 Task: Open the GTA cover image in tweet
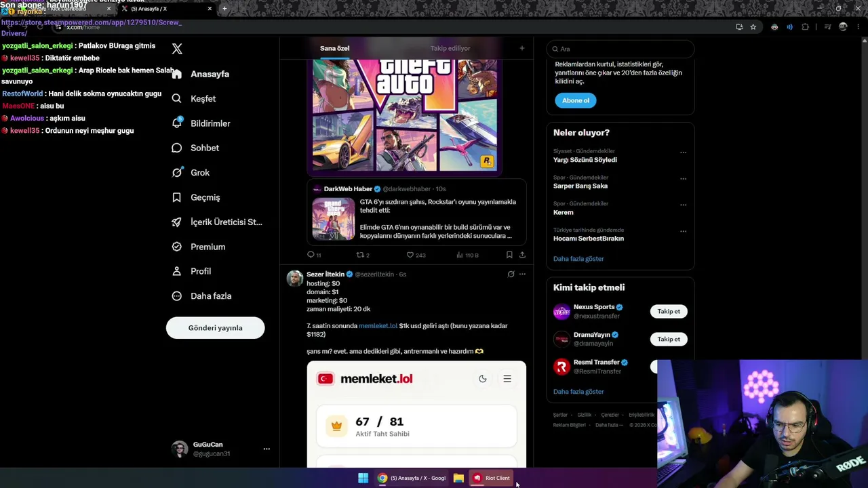pos(404,115)
